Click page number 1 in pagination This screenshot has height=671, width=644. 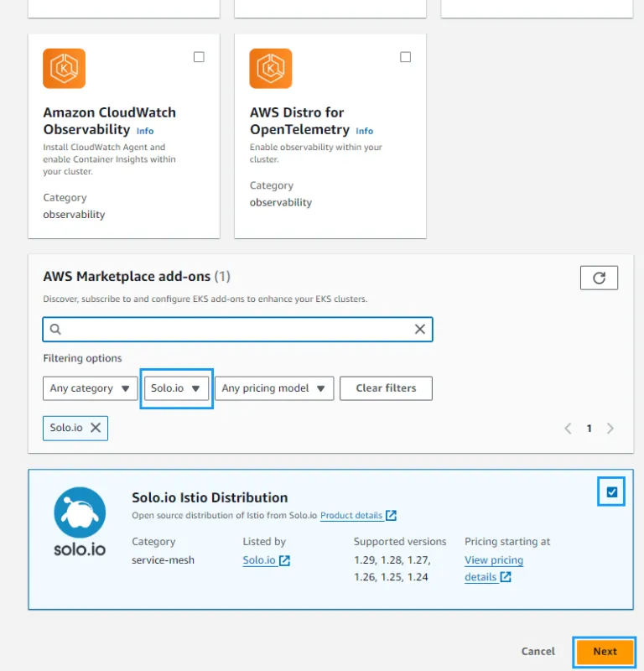coord(589,429)
